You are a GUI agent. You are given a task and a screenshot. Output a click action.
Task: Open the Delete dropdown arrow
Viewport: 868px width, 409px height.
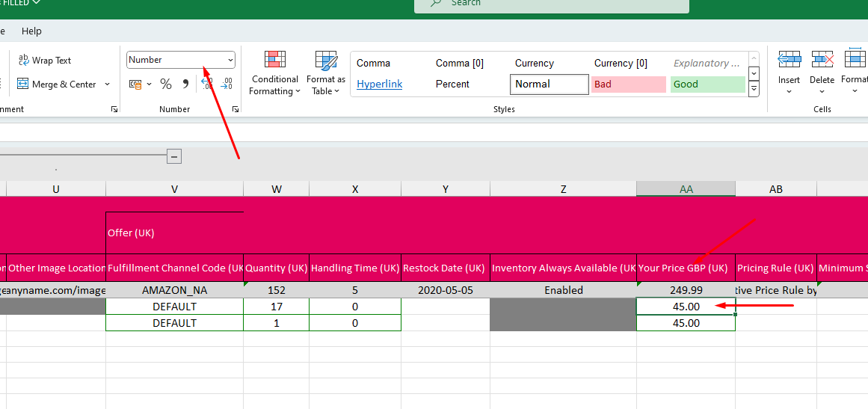822,91
